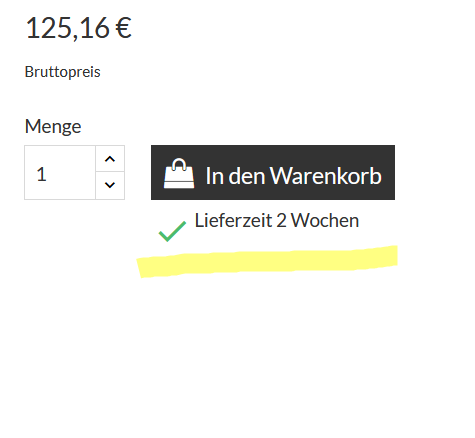Click the Bruttopreis label
The image size is (475, 438).
click(x=63, y=72)
